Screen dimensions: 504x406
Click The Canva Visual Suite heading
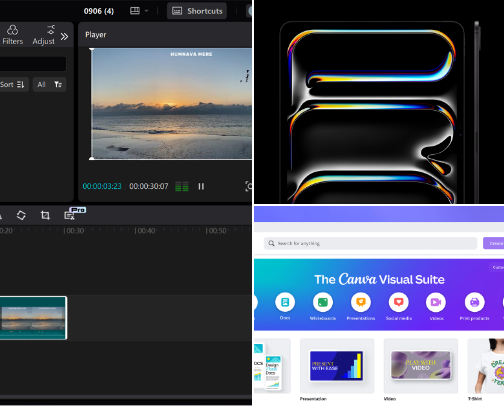pos(379,279)
